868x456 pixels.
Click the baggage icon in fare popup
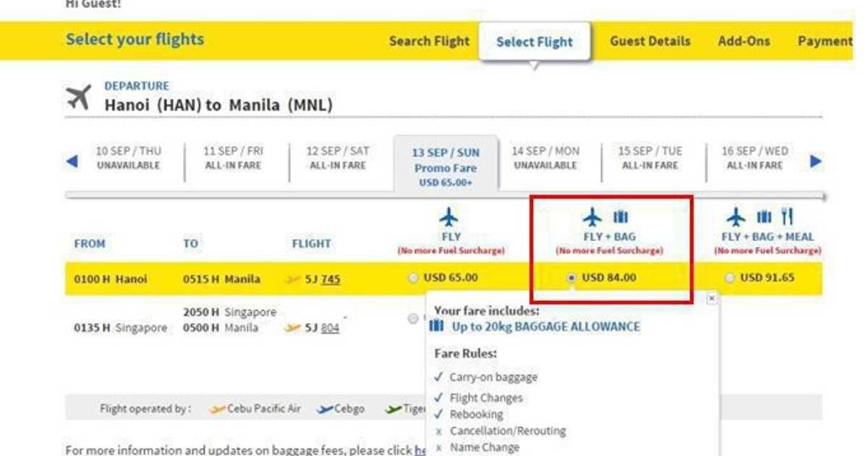click(436, 326)
